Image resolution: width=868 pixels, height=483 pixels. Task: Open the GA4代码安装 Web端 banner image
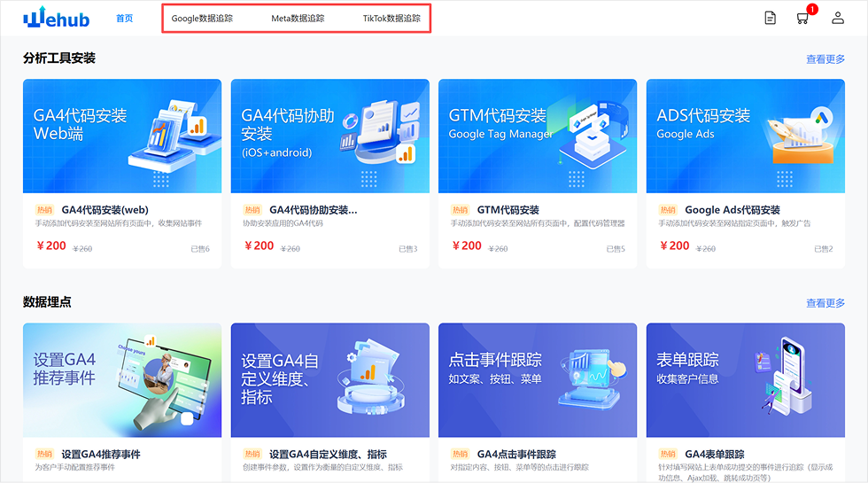[122, 136]
